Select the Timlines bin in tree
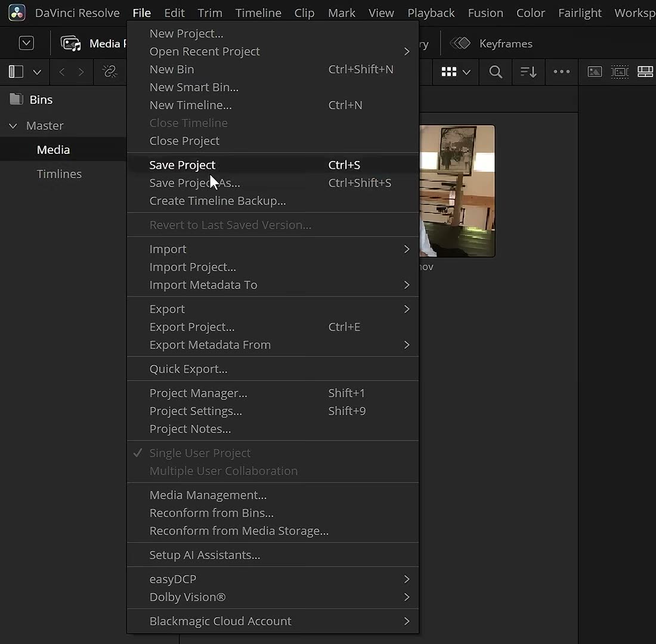 (63, 174)
